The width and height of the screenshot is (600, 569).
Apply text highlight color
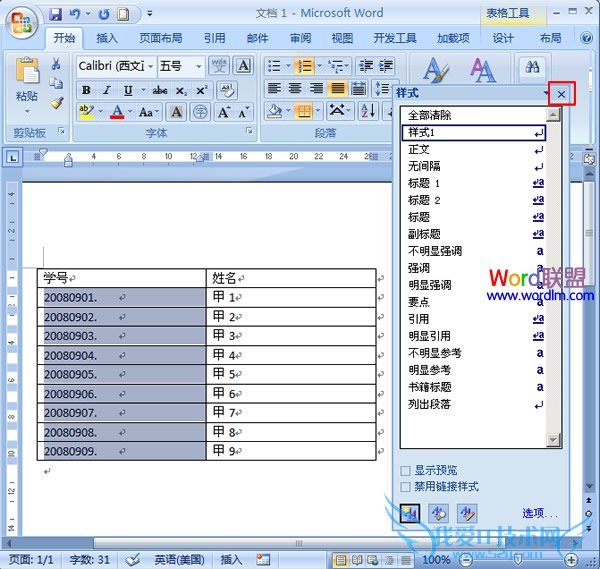click(x=86, y=112)
